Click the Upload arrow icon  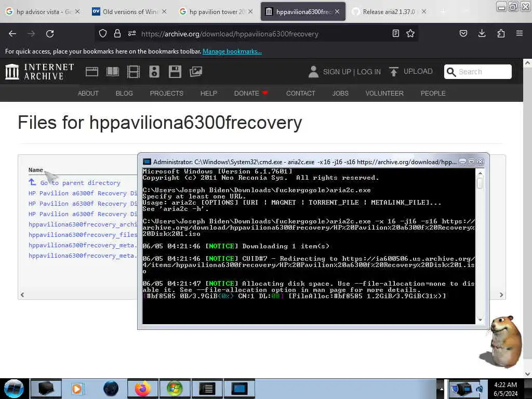coord(394,72)
